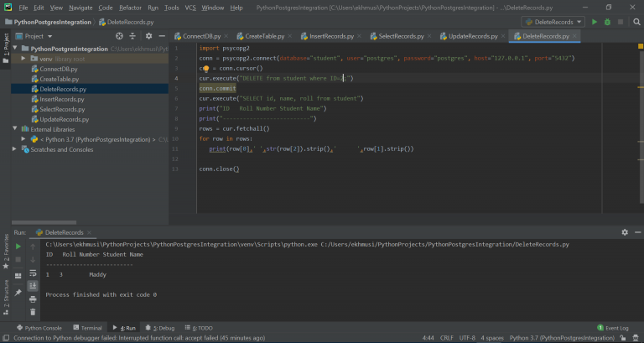Viewport: 644px width, 343px height.
Task: Collapse the External Libraries node
Action: pyautogui.click(x=14, y=129)
